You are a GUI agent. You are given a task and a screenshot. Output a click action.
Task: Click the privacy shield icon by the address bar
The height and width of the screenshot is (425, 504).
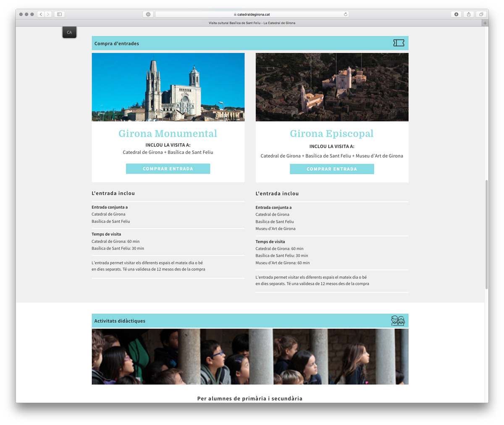[148, 14]
